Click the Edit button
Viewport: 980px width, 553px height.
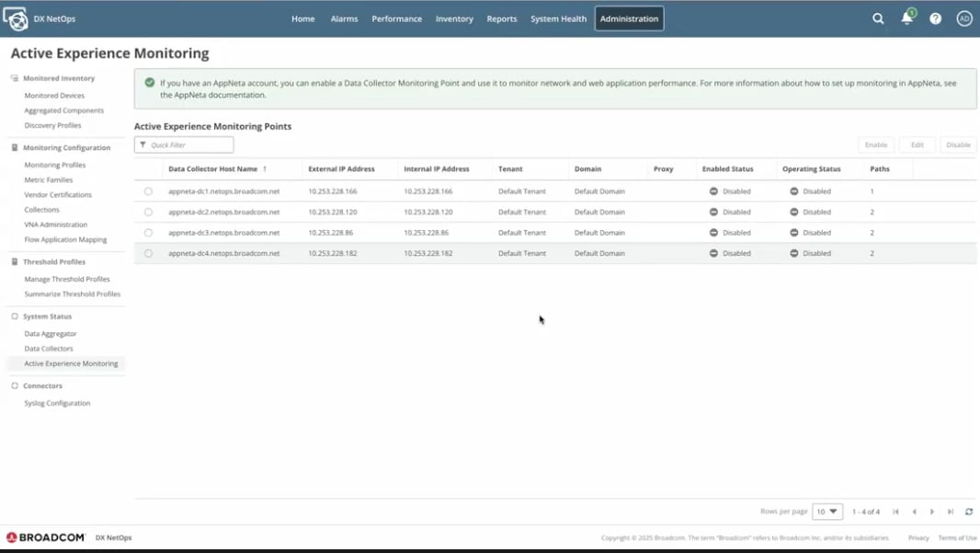917,144
